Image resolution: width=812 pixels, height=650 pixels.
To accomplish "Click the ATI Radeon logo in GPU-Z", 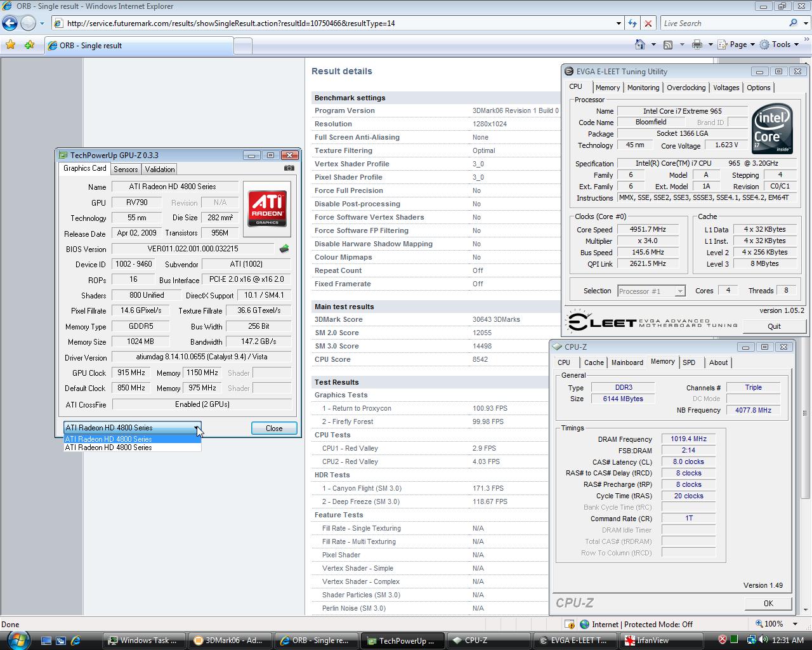I will [x=267, y=209].
